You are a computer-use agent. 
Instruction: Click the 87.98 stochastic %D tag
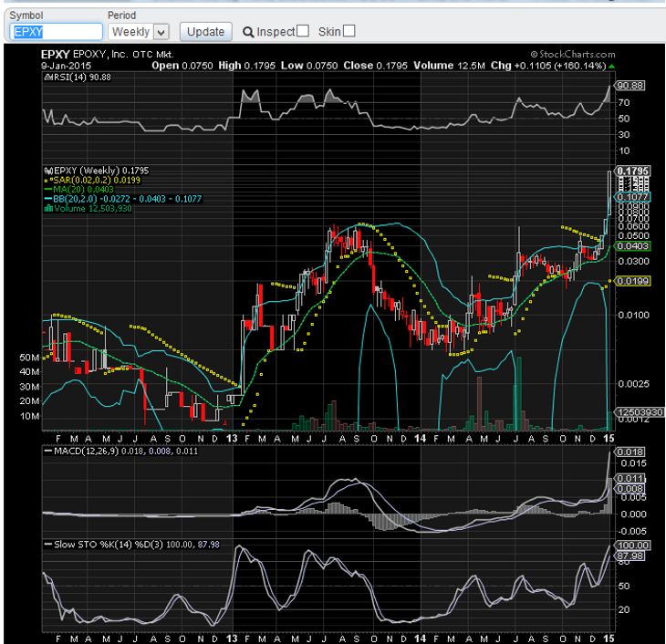tap(630, 556)
